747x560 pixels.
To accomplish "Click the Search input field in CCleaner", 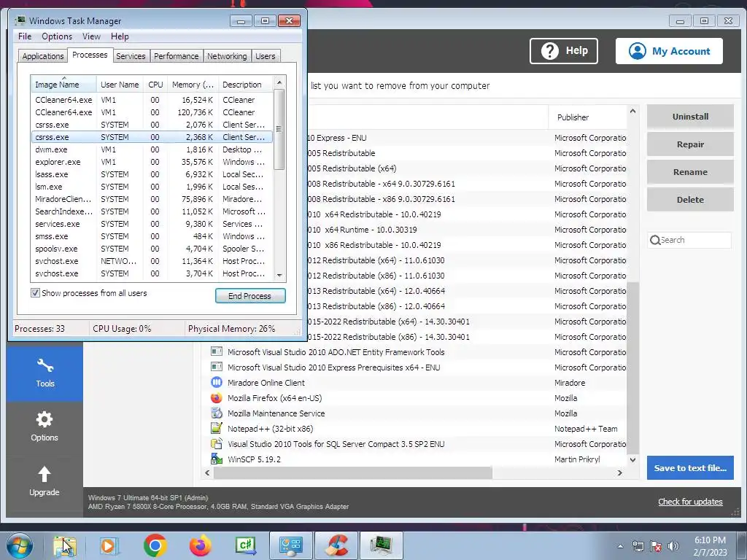I will [689, 240].
